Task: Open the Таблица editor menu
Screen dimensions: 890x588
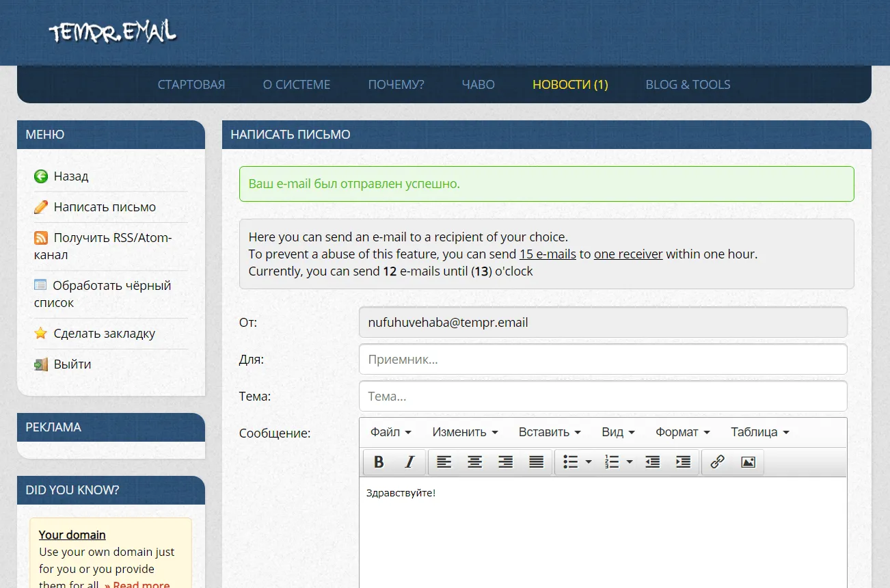Action: point(760,432)
